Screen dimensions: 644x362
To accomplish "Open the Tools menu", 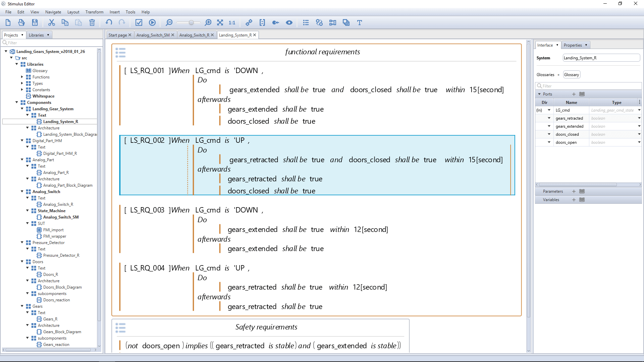I will (130, 12).
